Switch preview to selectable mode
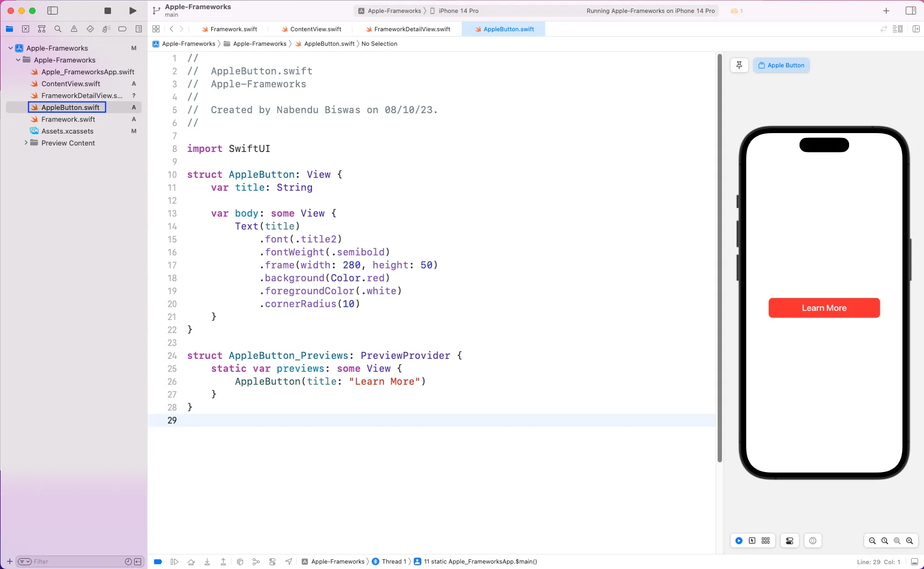 point(752,540)
